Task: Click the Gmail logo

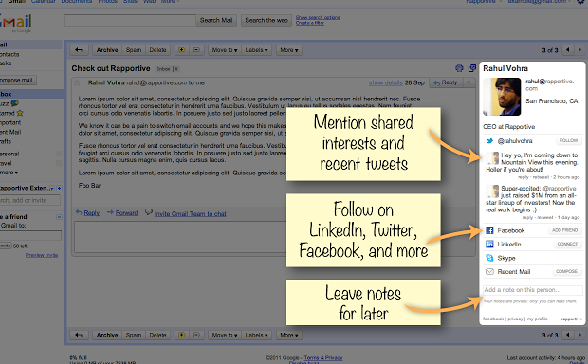Action: click(15, 23)
